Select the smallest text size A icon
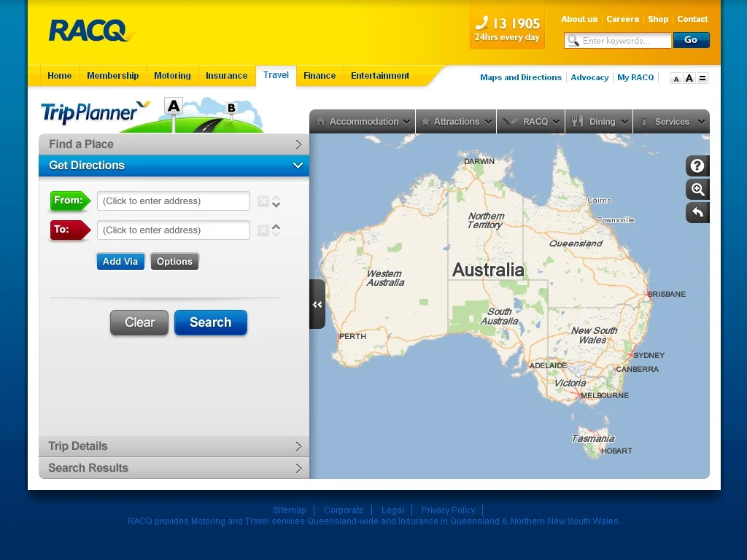The height and width of the screenshot is (560, 747). tap(676, 79)
